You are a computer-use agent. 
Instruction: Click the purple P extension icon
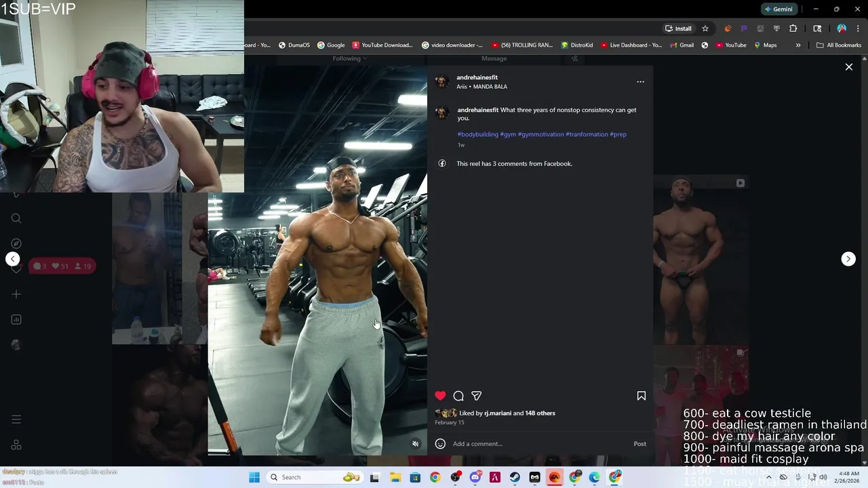pyautogui.click(x=744, y=28)
